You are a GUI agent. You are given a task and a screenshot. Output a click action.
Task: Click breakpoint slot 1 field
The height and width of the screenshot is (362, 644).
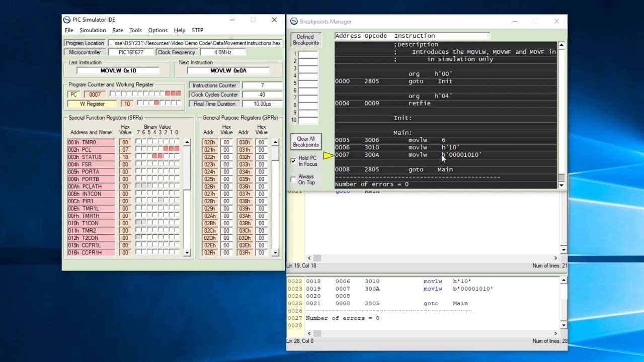(308, 54)
